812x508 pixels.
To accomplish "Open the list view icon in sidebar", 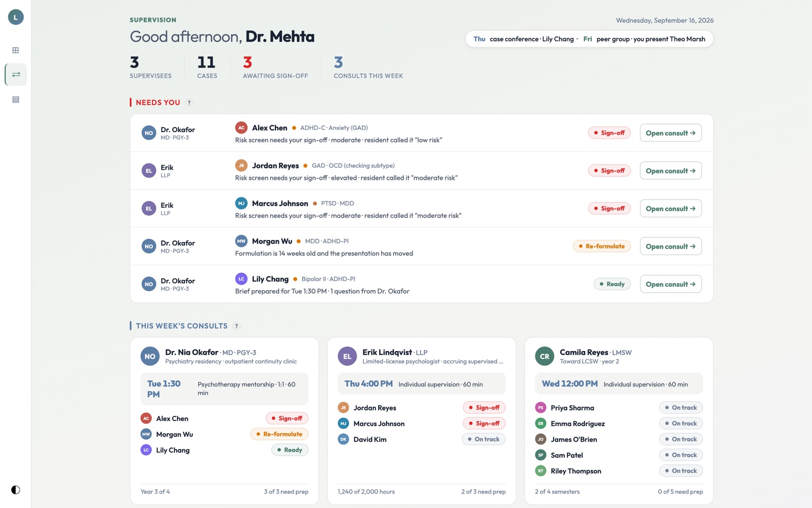I will (x=16, y=100).
